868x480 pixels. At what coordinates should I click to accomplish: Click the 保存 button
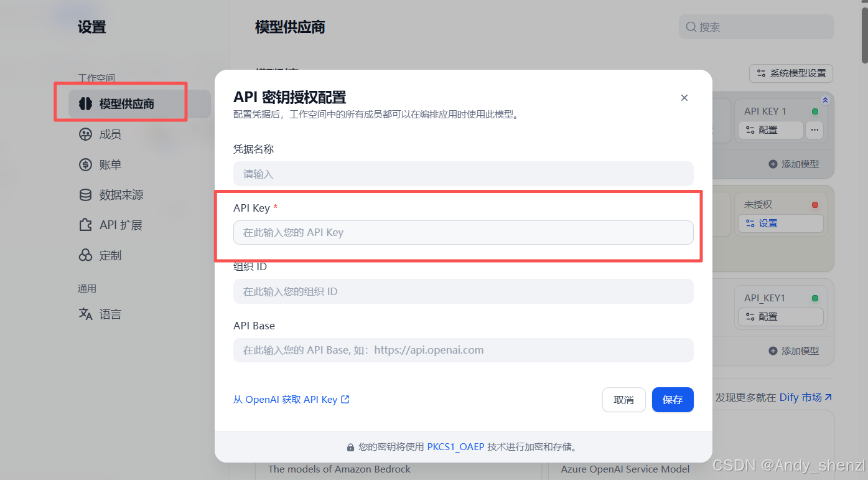click(x=673, y=400)
